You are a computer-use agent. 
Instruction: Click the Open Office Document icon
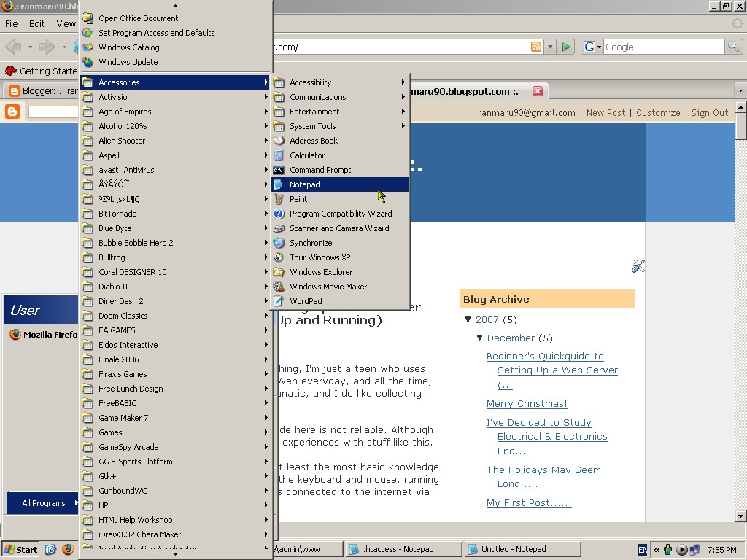pos(88,18)
